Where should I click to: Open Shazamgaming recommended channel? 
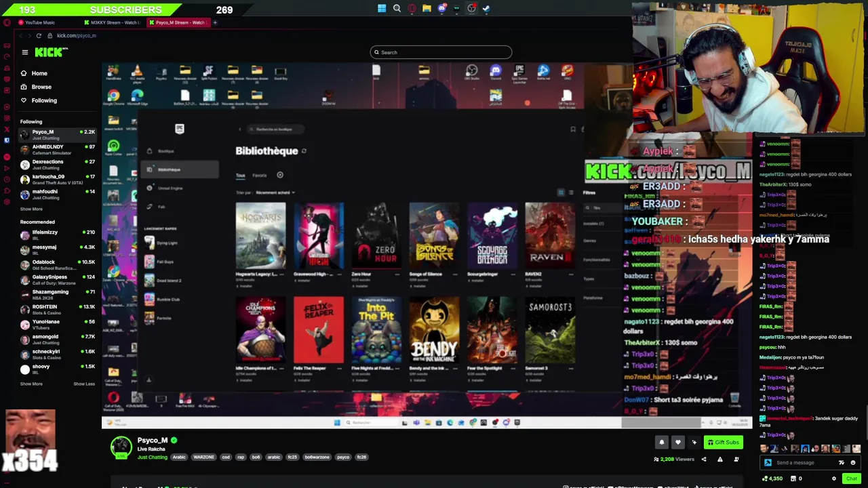(58, 294)
